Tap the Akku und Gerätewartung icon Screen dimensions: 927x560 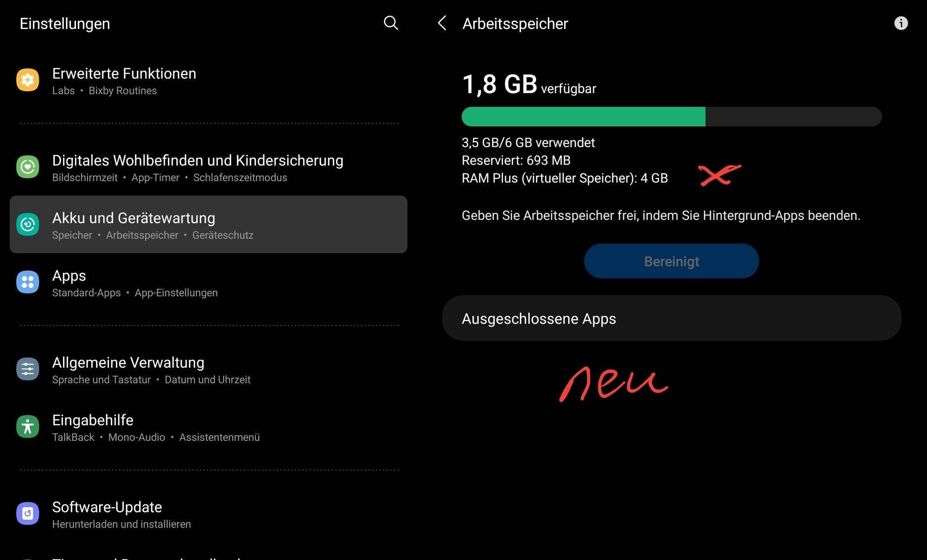click(28, 224)
